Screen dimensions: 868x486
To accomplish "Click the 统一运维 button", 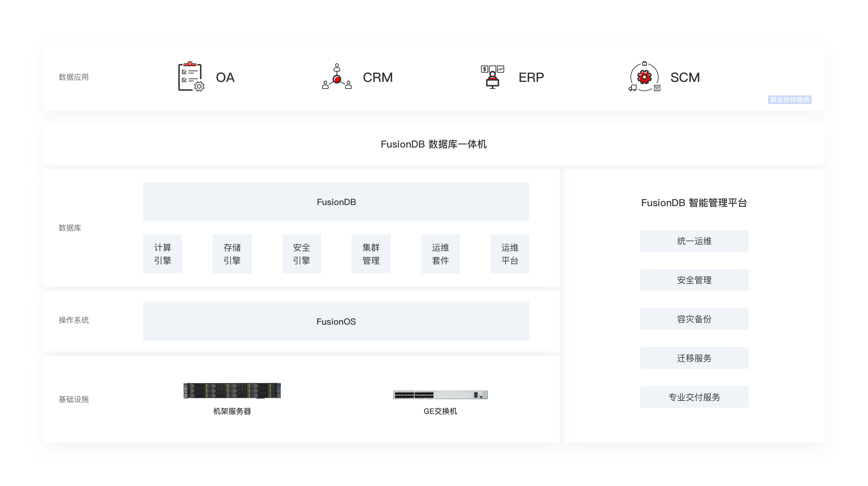I will [x=694, y=241].
